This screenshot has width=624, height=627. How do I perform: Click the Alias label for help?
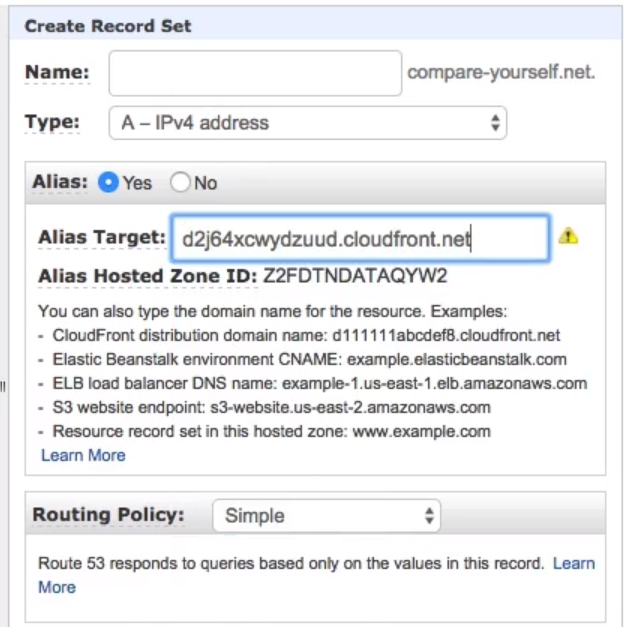click(x=60, y=182)
